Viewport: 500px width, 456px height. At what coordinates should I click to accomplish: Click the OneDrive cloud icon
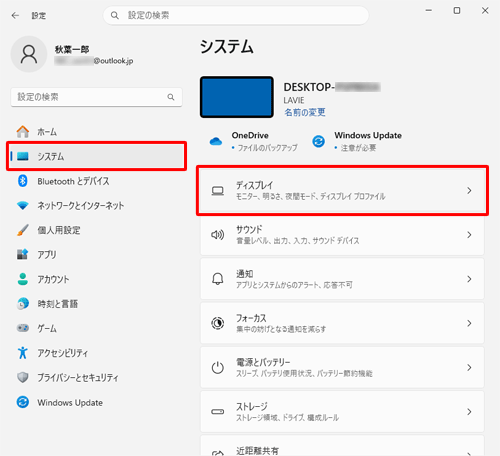pyautogui.click(x=216, y=141)
